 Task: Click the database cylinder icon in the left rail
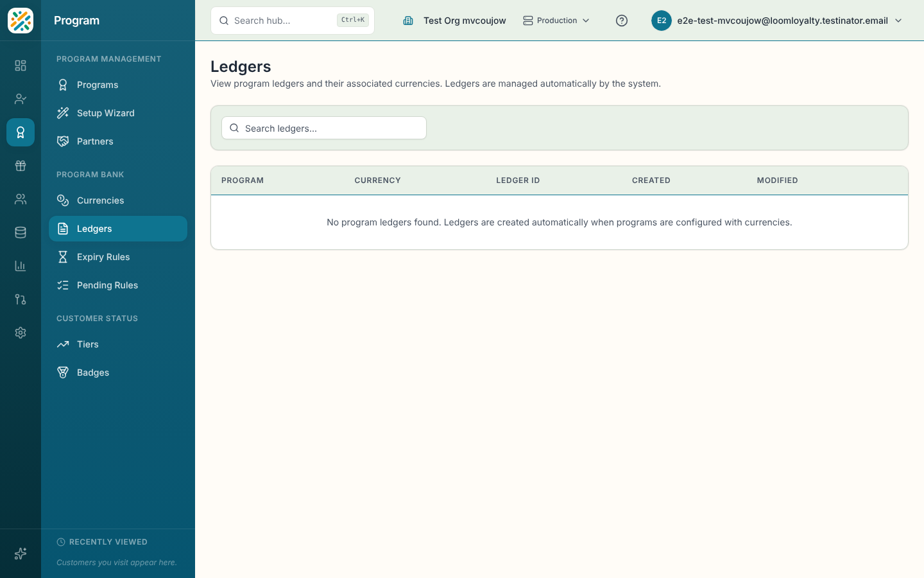(x=21, y=232)
